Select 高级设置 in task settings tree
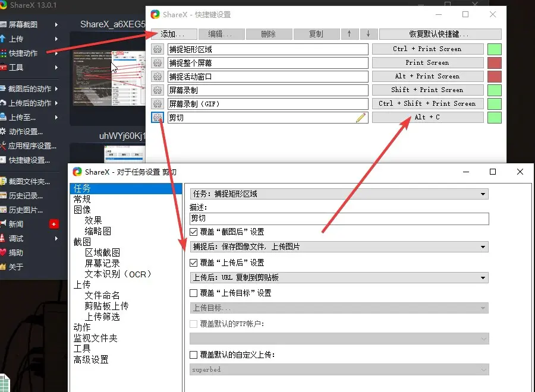 (91, 359)
